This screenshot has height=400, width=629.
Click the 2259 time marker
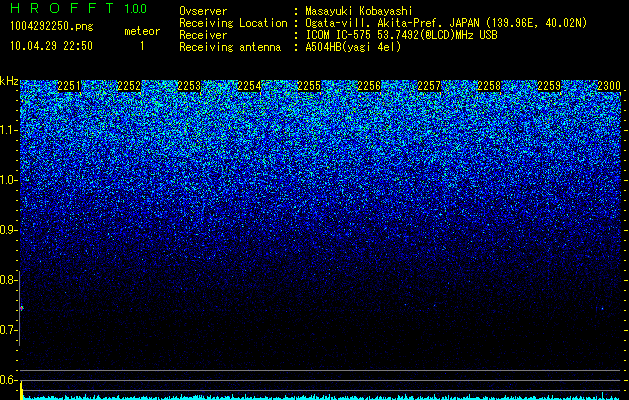(549, 86)
